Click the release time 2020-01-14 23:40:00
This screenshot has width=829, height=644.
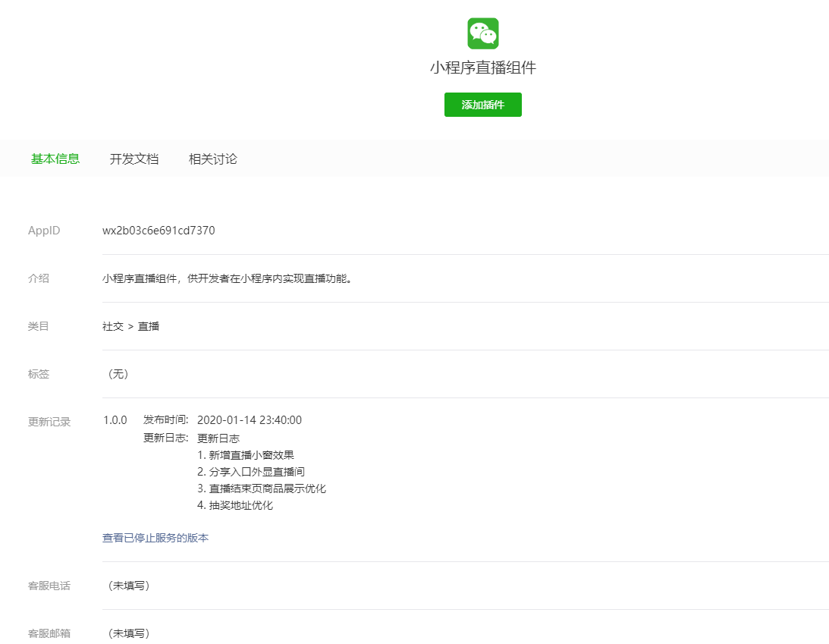tap(250, 420)
